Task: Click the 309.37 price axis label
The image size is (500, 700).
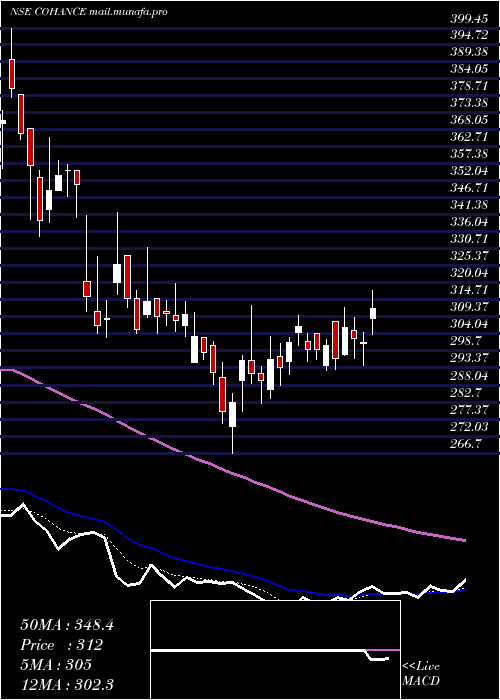Action: (468, 307)
